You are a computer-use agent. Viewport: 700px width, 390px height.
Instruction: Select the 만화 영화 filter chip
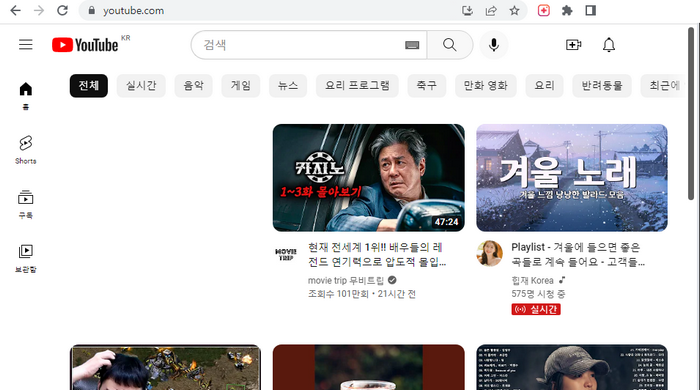[x=486, y=86]
